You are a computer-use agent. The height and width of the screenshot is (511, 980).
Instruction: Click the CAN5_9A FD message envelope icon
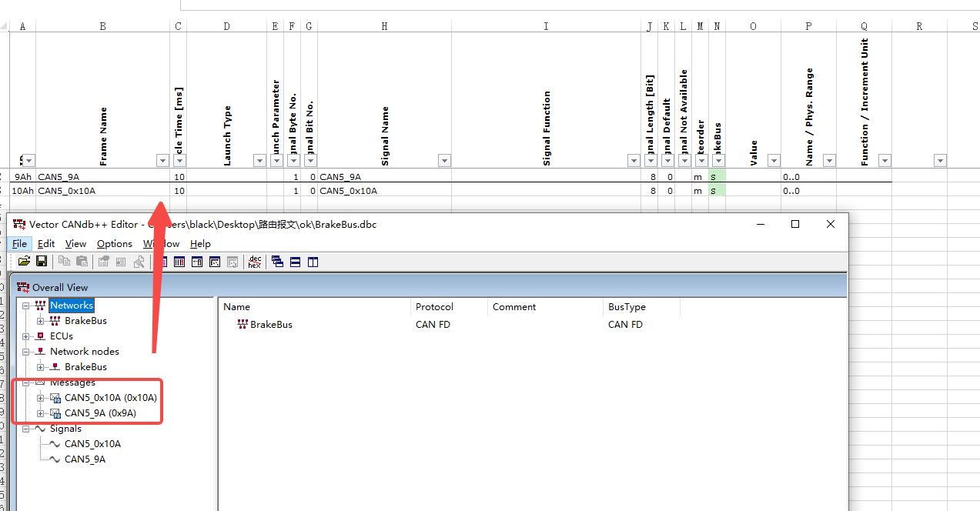pos(55,413)
